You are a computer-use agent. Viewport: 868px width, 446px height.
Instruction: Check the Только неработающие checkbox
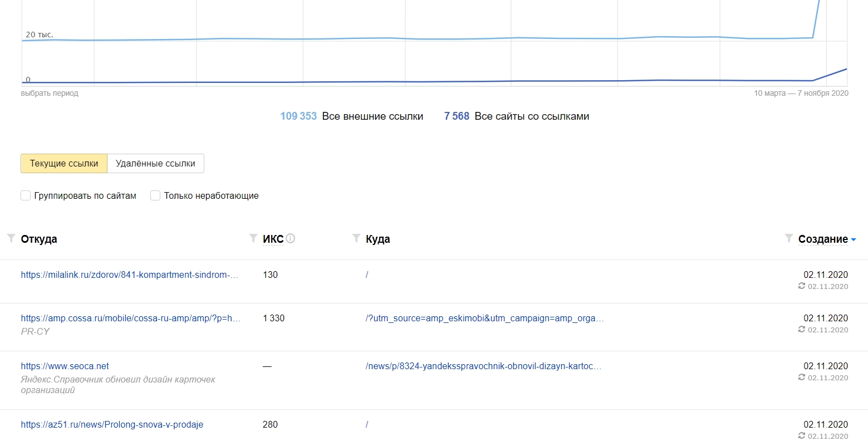click(x=155, y=195)
